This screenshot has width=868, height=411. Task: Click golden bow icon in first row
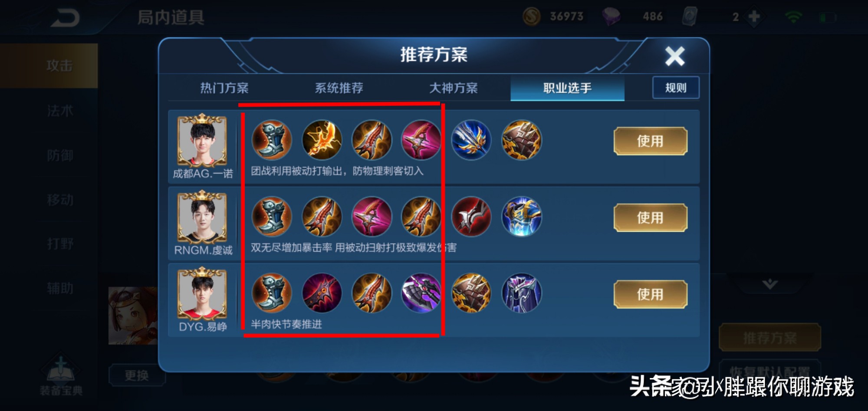tap(322, 140)
